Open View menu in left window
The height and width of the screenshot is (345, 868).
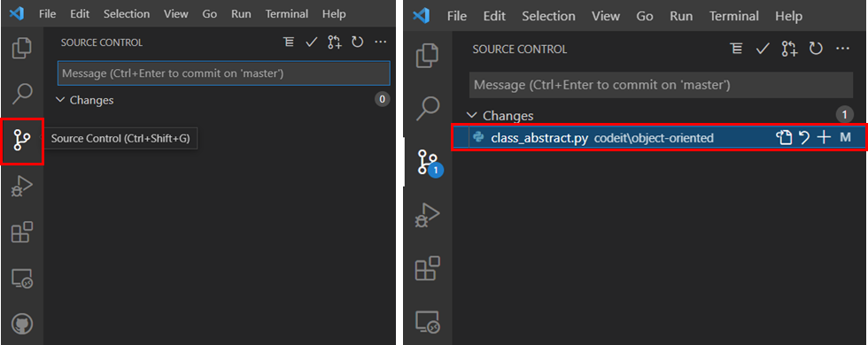(x=176, y=14)
